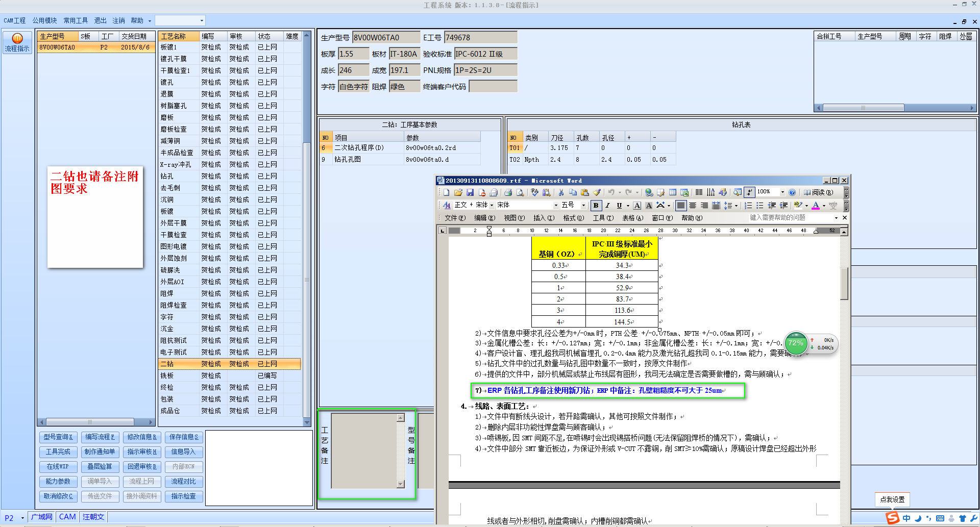Click the Open file icon in Word
This screenshot has width=980, height=527.
pos(458,192)
